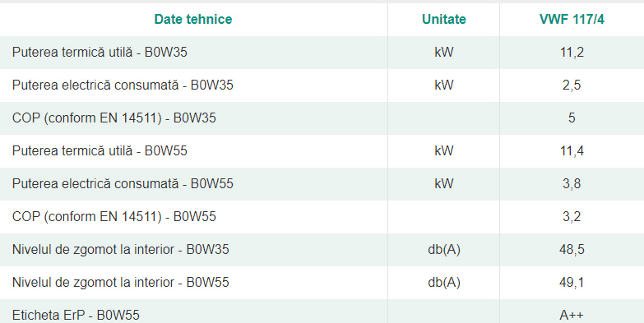The width and height of the screenshot is (644, 323).
Task: Click the Date tehnice column header
Action: pos(193,19)
